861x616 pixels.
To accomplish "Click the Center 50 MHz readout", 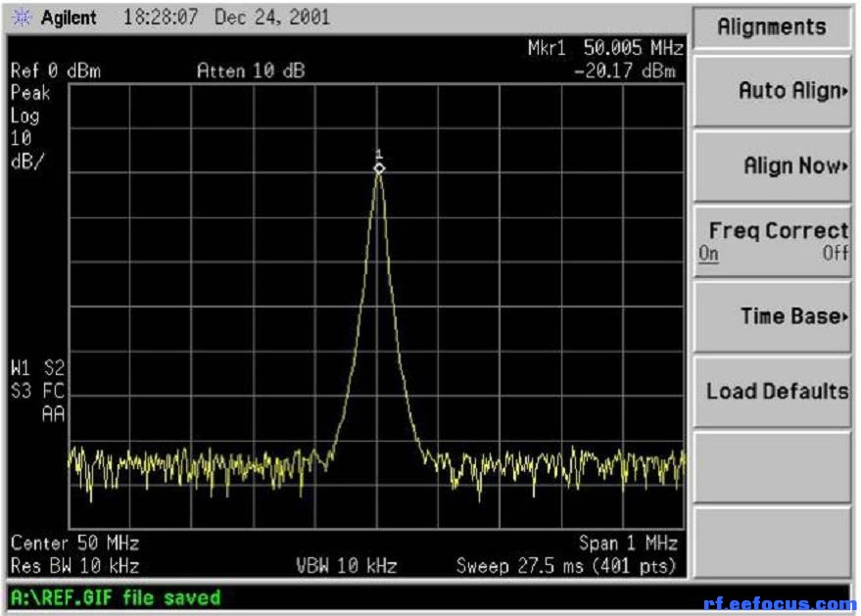I will pos(74,543).
